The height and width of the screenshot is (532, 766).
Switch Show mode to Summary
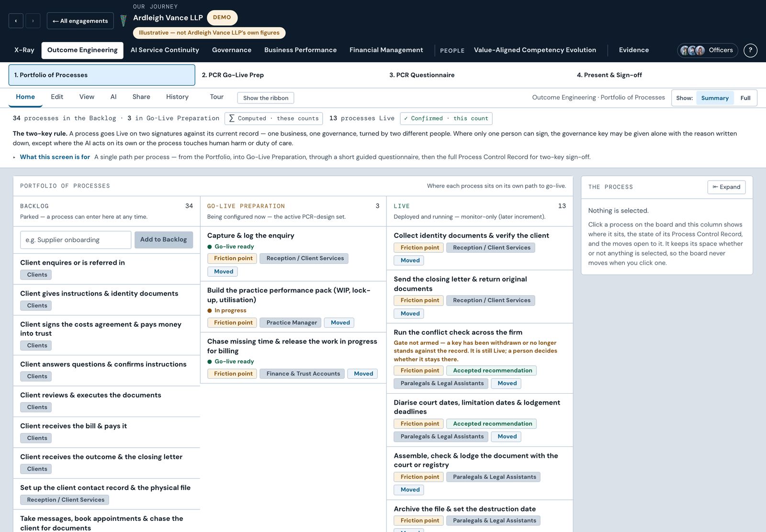[715, 98]
